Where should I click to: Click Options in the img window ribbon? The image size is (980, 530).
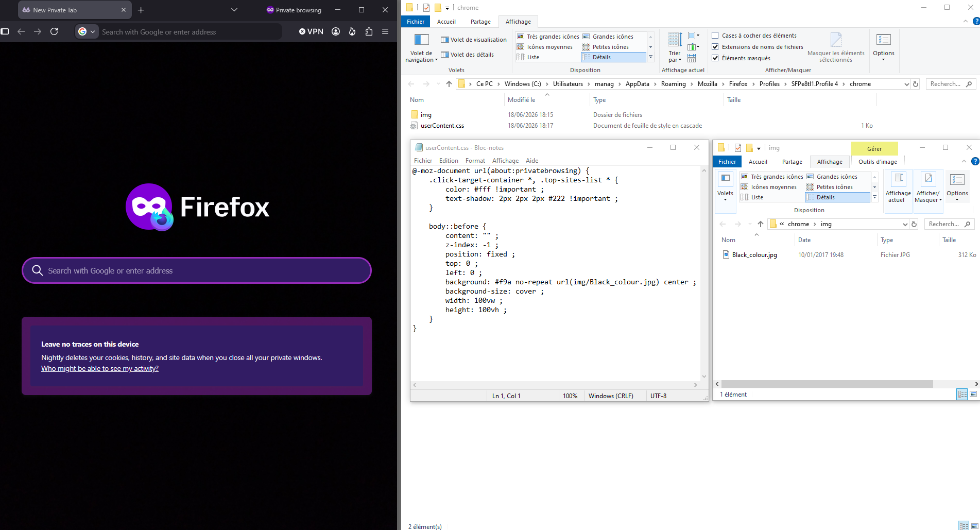pyautogui.click(x=957, y=187)
